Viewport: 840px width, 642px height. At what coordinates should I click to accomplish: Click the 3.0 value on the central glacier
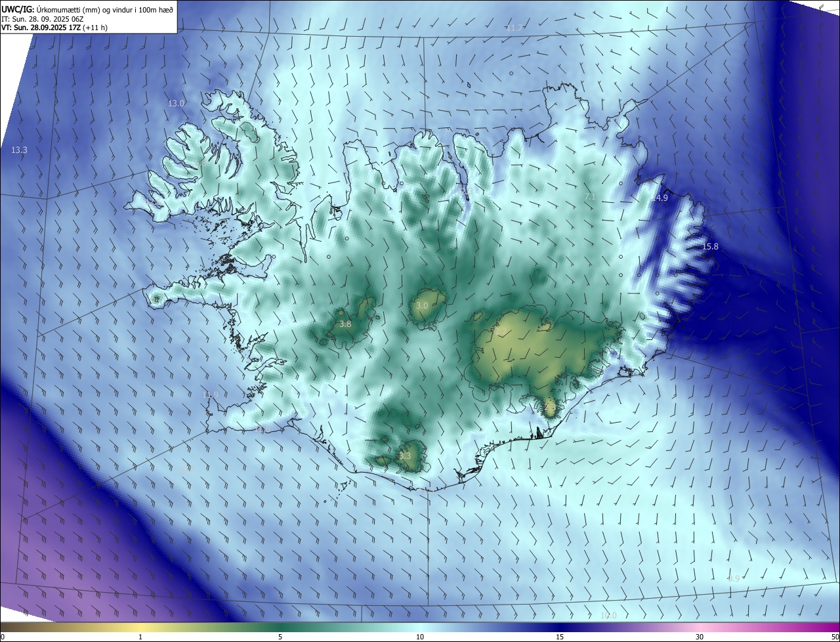[422, 306]
